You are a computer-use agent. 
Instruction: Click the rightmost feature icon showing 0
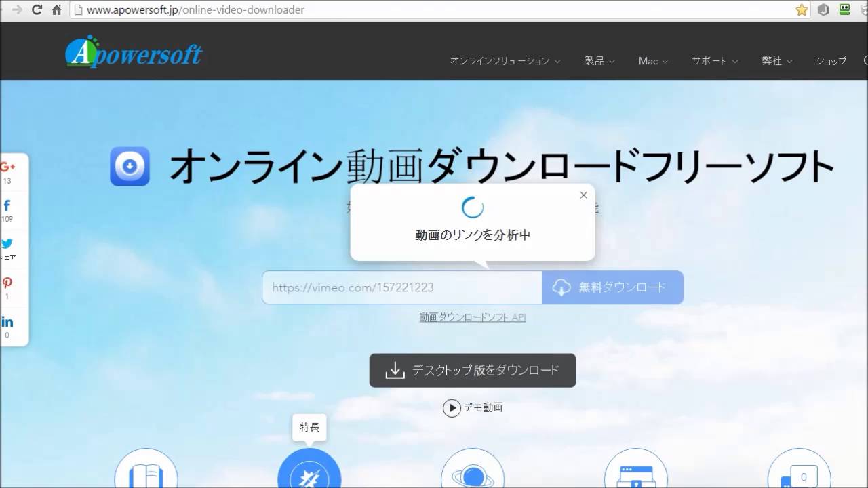click(x=800, y=468)
